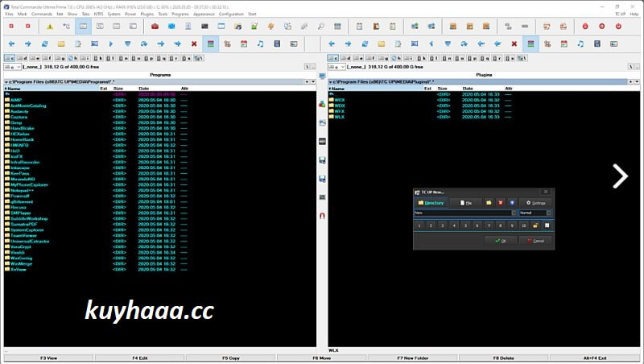Open the Normal dropdown in the dialog
The image size is (644, 364).
[548, 213]
